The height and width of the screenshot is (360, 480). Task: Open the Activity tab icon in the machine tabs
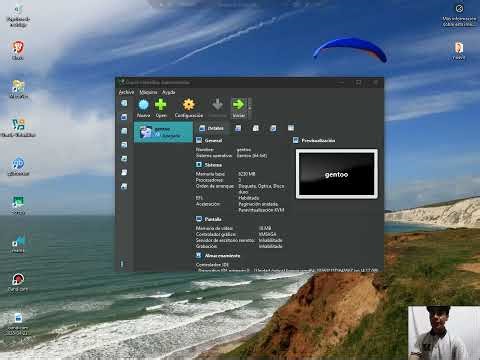tap(273, 128)
